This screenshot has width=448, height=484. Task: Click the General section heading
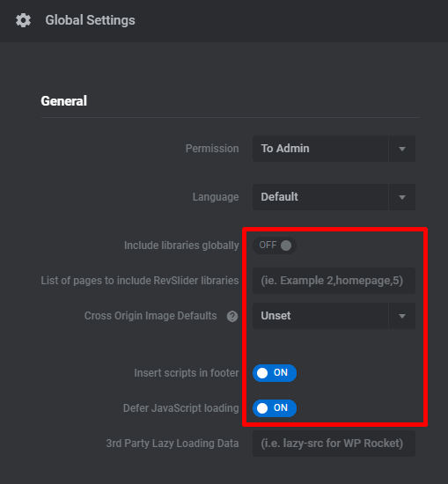pyautogui.click(x=64, y=101)
